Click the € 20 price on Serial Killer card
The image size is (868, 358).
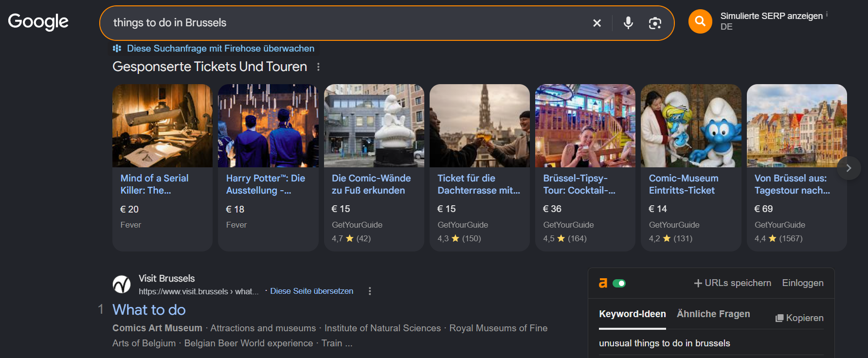(129, 209)
